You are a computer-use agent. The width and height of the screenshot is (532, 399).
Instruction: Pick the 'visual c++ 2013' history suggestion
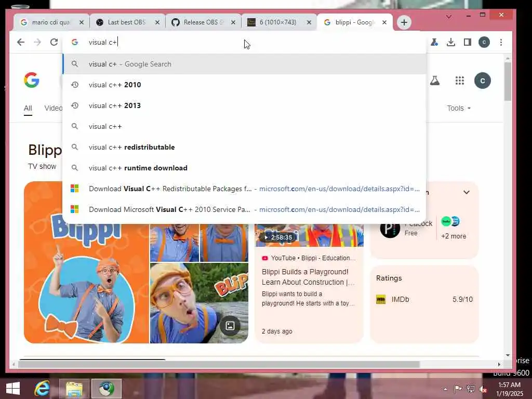(244, 105)
